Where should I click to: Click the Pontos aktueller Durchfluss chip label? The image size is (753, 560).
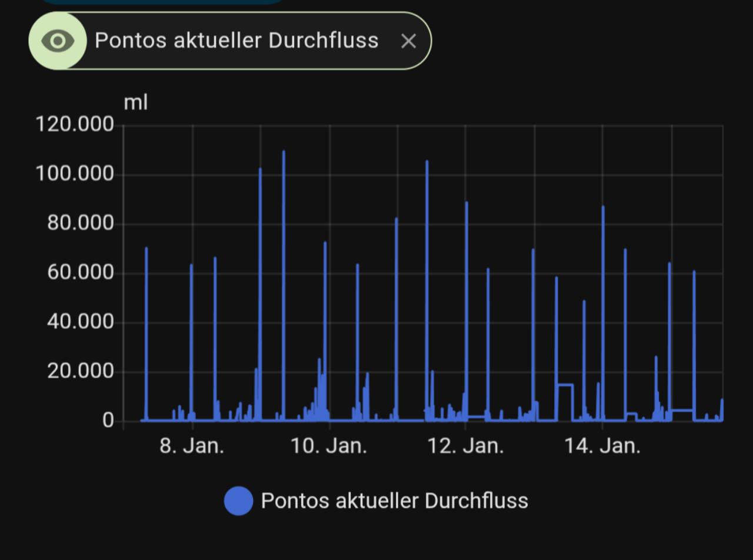coord(236,41)
